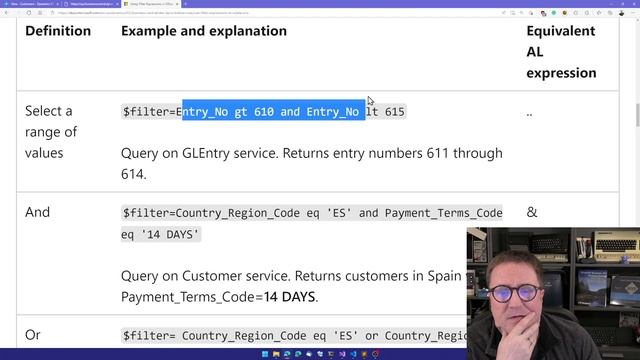640x360 pixels.
Task: Click the yellow-brown extension icon in the browser toolbar
Action: (x=564, y=13)
